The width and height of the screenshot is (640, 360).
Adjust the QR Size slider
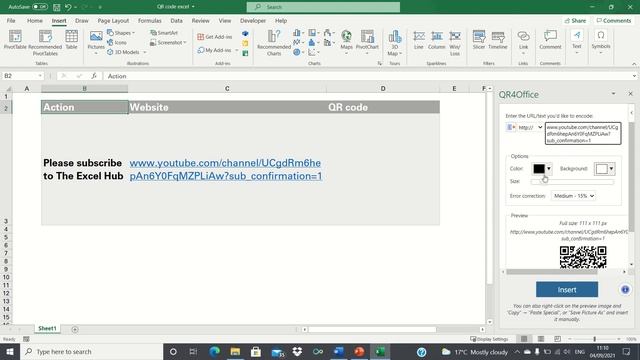click(x=572, y=181)
